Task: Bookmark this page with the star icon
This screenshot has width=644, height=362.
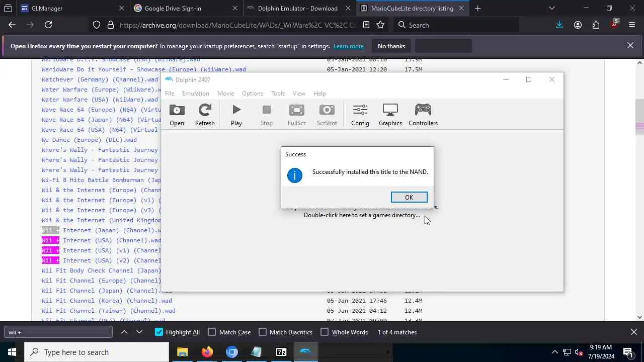Action: click(380, 25)
